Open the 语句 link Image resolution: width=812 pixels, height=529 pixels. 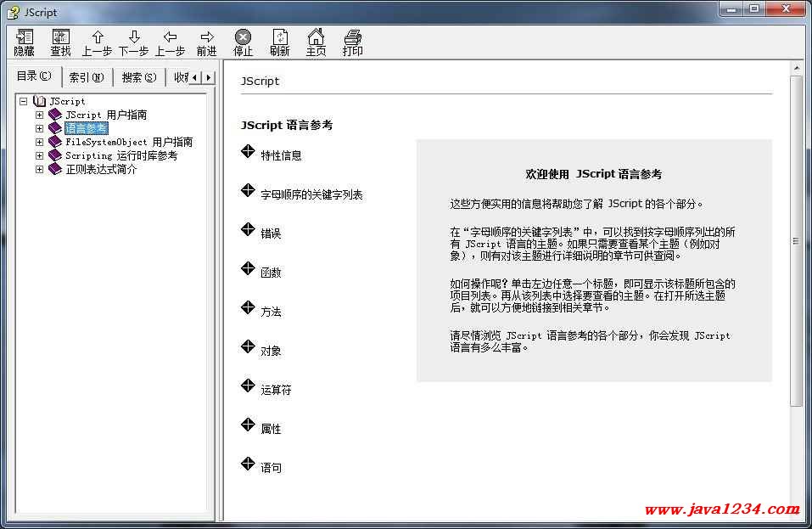coord(271,468)
